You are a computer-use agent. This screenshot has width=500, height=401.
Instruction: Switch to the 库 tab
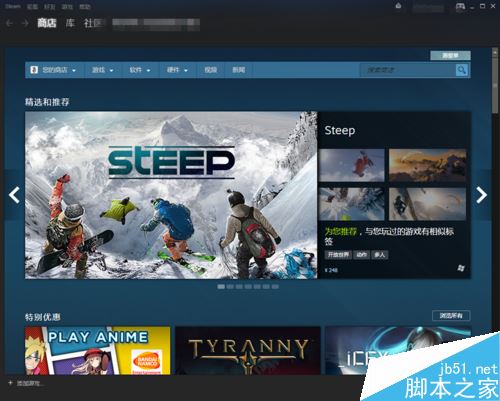click(x=70, y=23)
